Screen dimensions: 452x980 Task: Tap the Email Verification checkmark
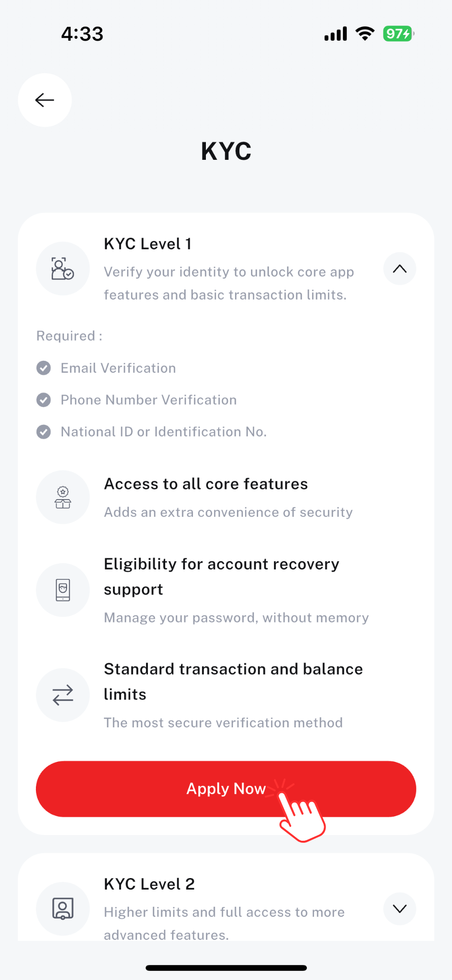click(x=44, y=368)
